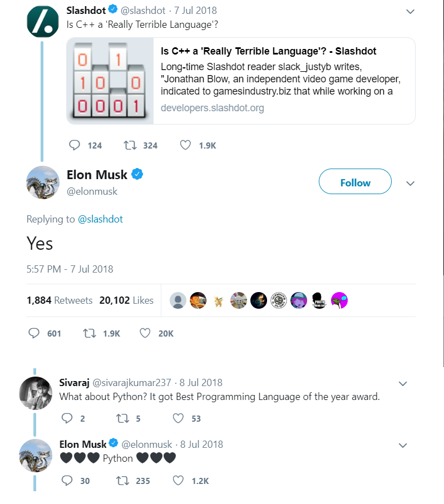Retweet Elon's Python hearts reply
The width and height of the screenshot is (444, 504).
click(122, 480)
